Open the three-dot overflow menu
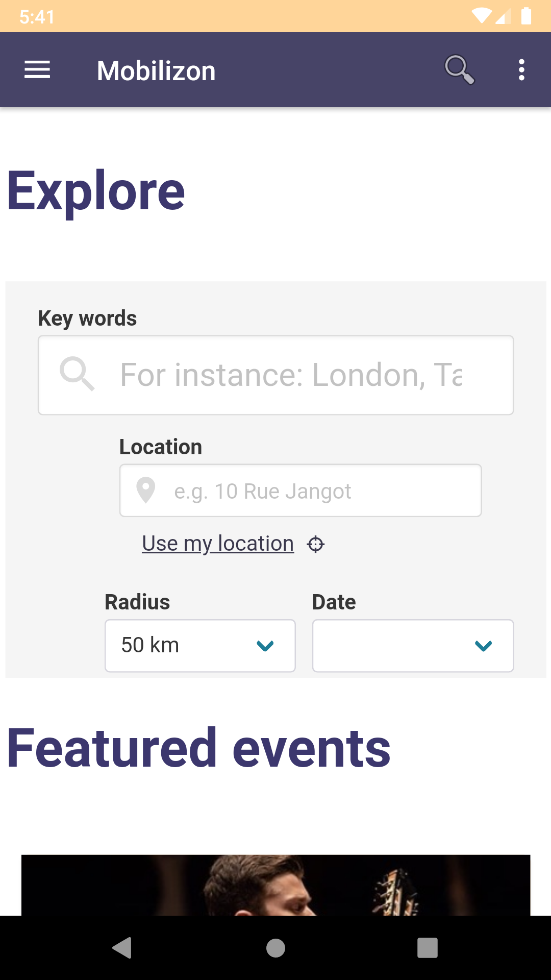Viewport: 551px width, 980px height. click(x=521, y=70)
